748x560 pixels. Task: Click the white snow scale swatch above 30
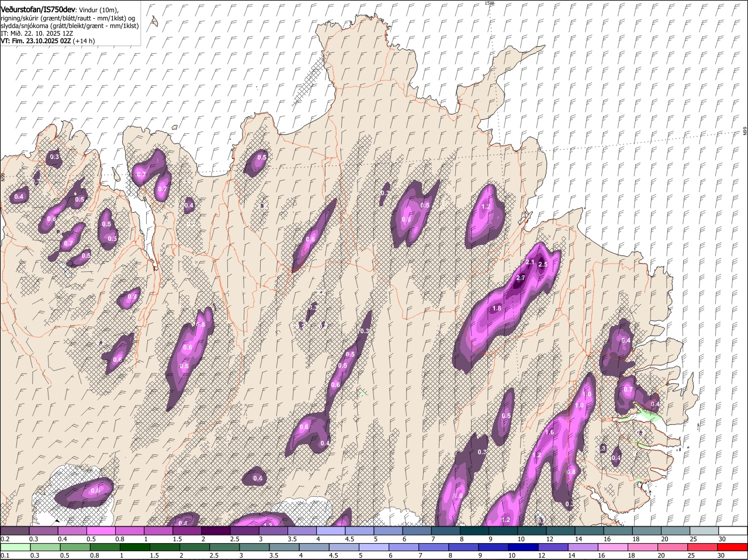pyautogui.click(x=733, y=531)
